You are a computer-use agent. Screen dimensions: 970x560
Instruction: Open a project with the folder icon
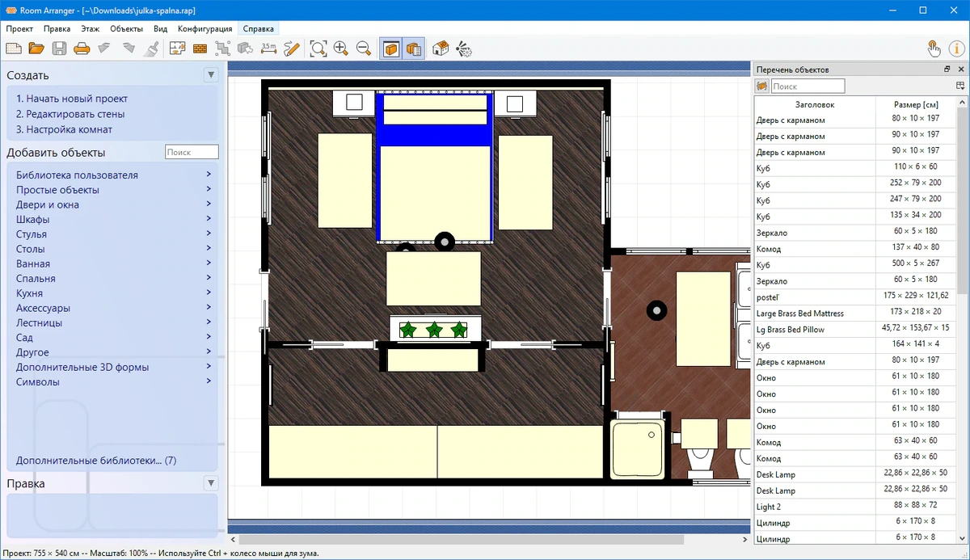[x=36, y=48]
